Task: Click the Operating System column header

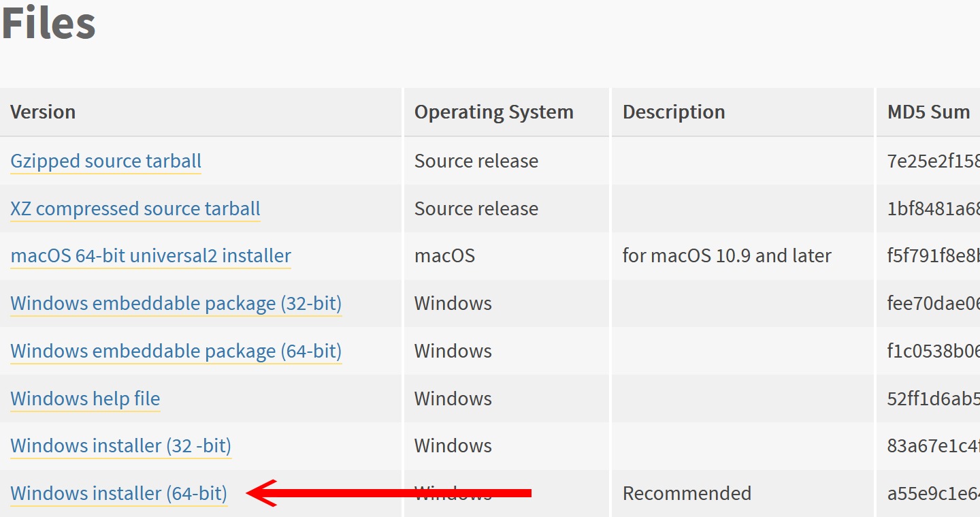Action: pyautogui.click(x=493, y=112)
